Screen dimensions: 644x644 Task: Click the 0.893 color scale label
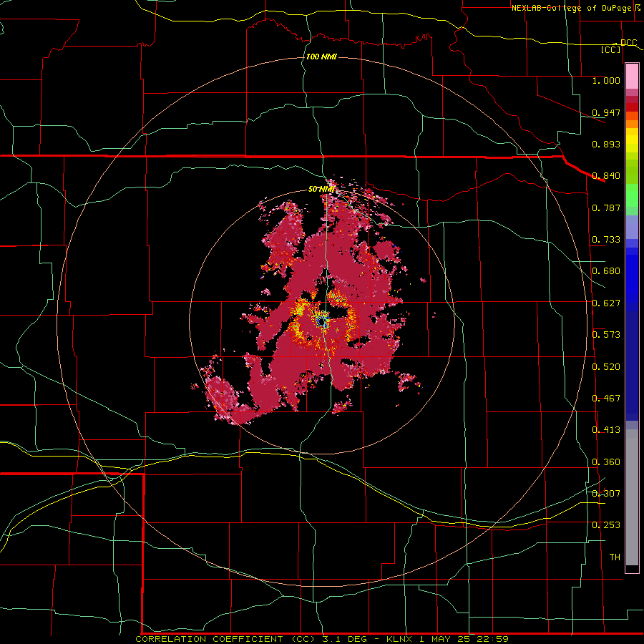click(x=606, y=144)
